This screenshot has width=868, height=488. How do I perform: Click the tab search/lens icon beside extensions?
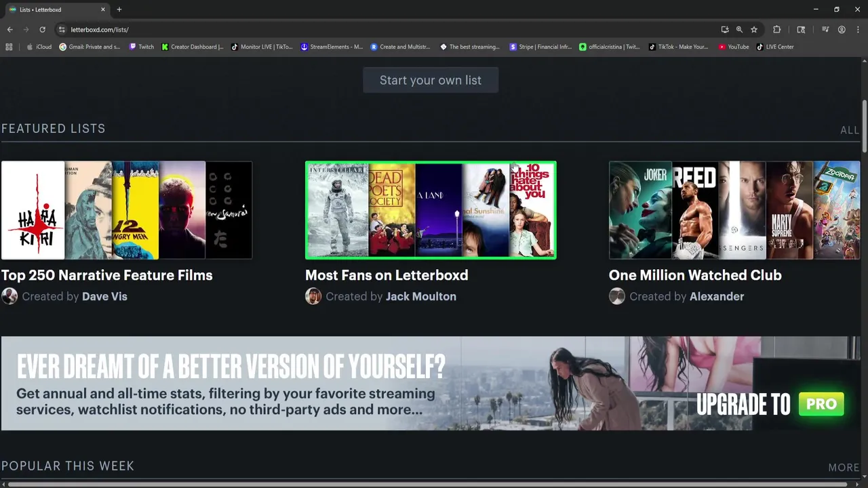pyautogui.click(x=801, y=30)
